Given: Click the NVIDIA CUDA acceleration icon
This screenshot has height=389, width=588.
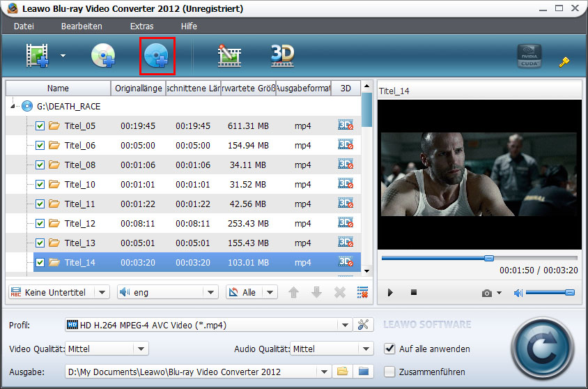Looking at the screenshot, I should click(529, 56).
